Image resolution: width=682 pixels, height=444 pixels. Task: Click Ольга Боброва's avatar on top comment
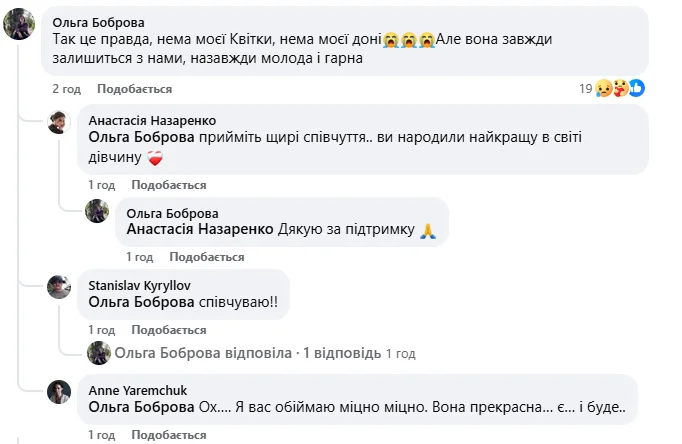[20, 25]
